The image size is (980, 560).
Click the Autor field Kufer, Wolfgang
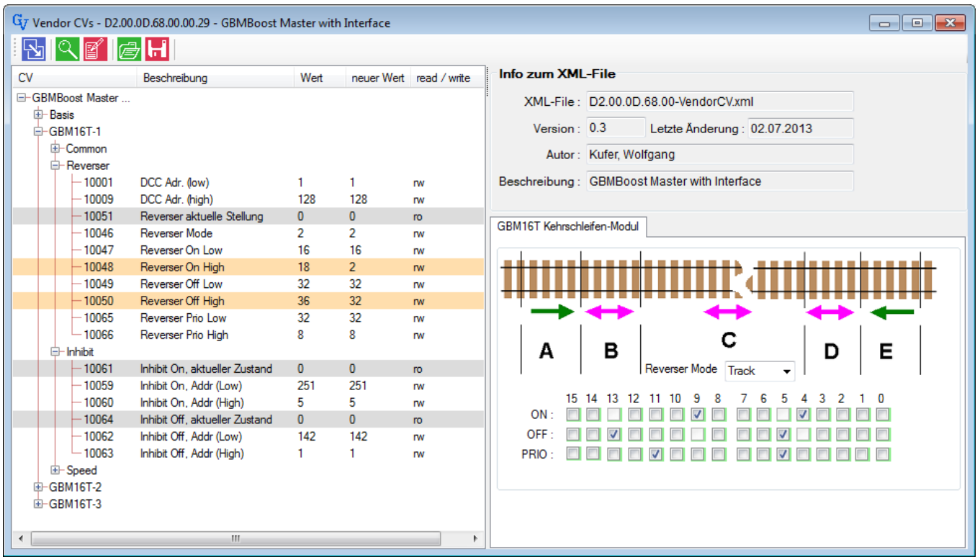(x=719, y=155)
